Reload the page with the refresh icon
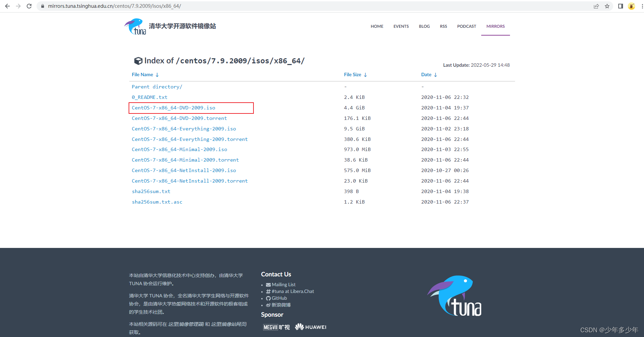 coord(29,6)
